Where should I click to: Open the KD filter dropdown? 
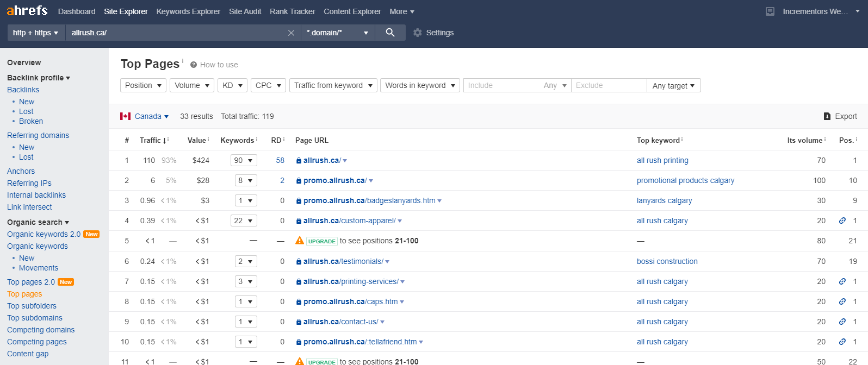(x=233, y=85)
